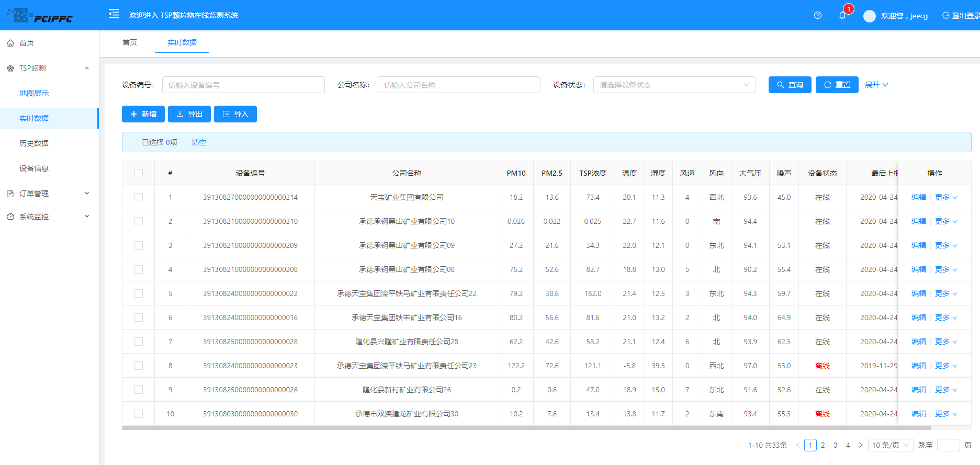Click the 离线 status in row 8
The image size is (980, 465).
[823, 366]
